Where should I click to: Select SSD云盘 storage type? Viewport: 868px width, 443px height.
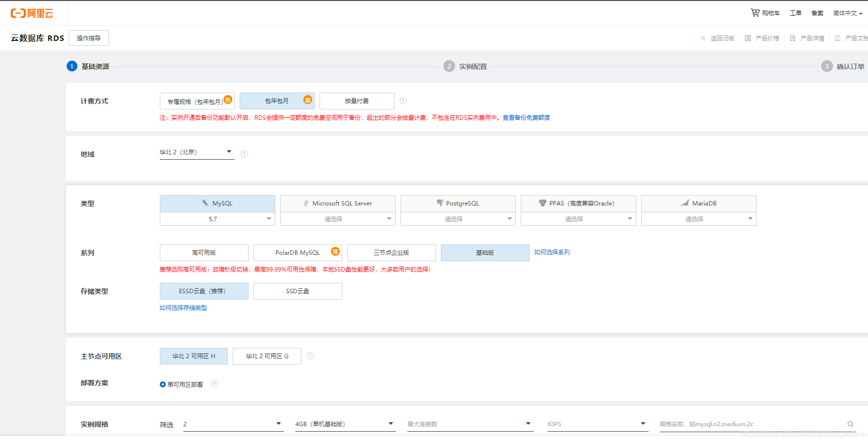[x=298, y=291]
